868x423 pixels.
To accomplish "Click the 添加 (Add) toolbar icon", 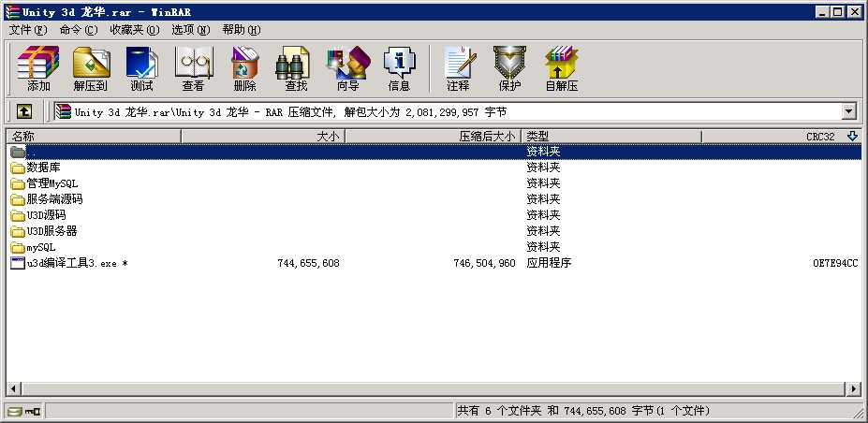I will [x=38, y=68].
